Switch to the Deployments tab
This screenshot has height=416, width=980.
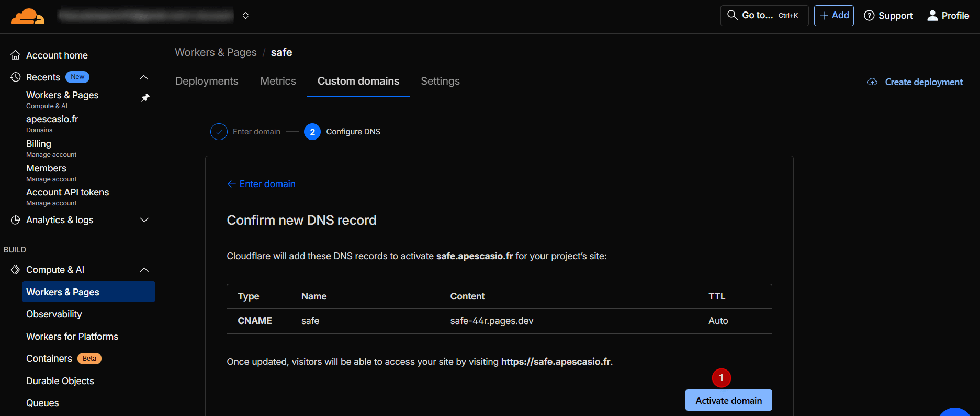point(207,81)
